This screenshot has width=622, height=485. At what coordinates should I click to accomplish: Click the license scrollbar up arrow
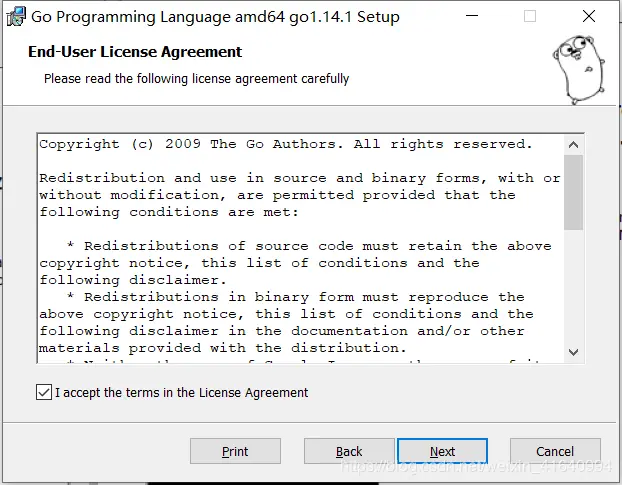tap(573, 145)
